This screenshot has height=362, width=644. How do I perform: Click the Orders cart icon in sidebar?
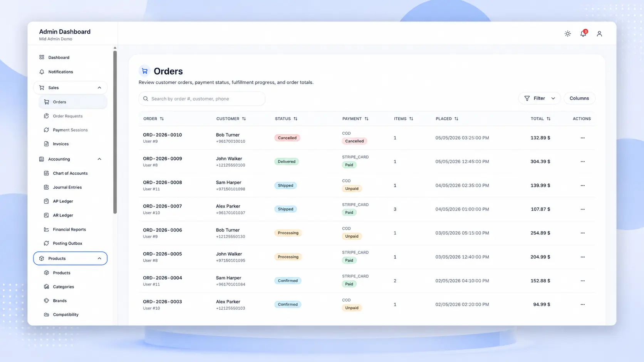point(47,102)
